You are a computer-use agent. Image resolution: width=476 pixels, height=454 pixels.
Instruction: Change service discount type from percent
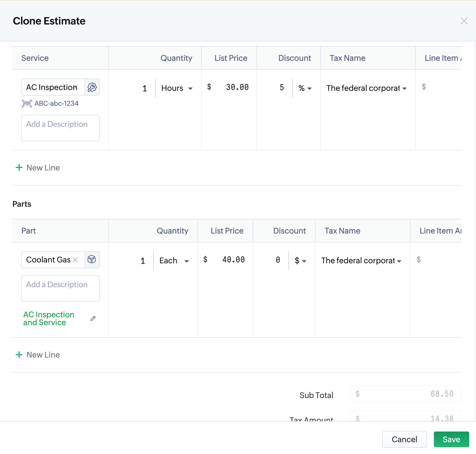(x=305, y=88)
